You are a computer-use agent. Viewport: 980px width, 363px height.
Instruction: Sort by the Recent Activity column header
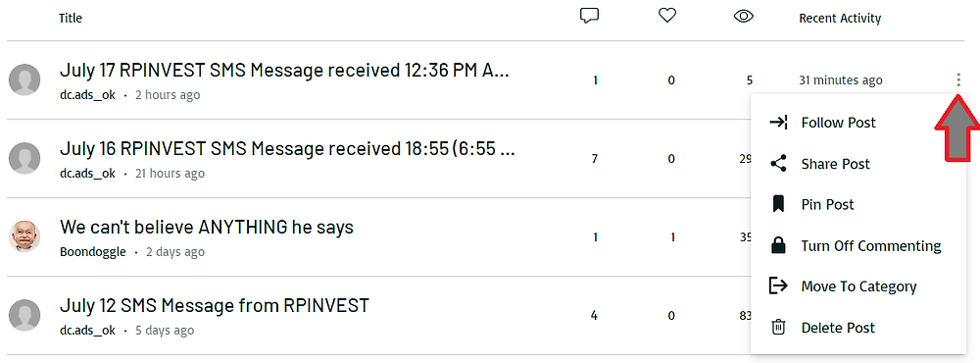click(840, 18)
